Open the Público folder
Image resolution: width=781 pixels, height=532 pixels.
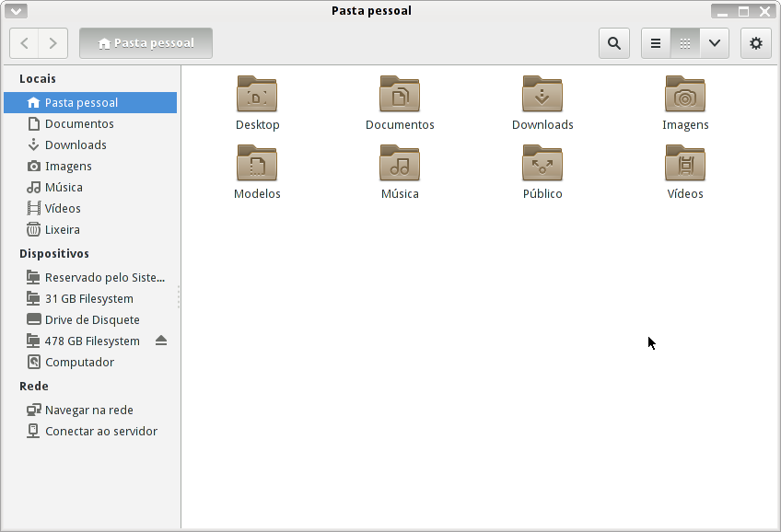[x=542, y=164]
